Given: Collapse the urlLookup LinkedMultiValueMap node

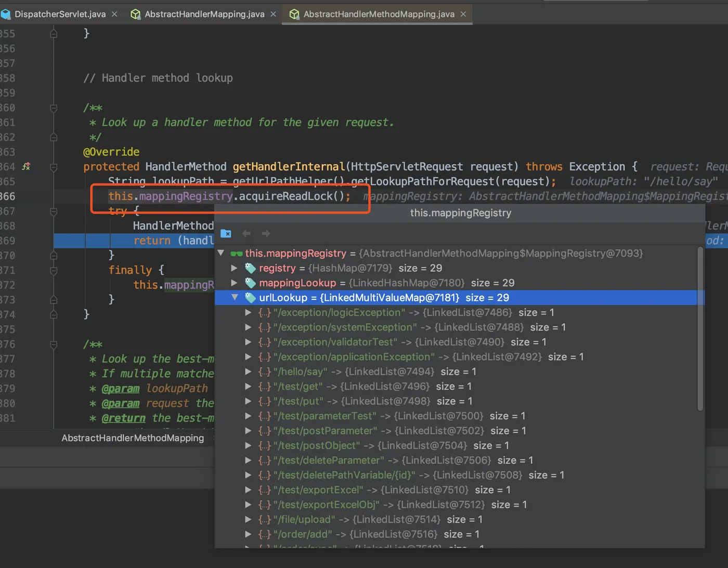Looking at the screenshot, I should point(235,298).
